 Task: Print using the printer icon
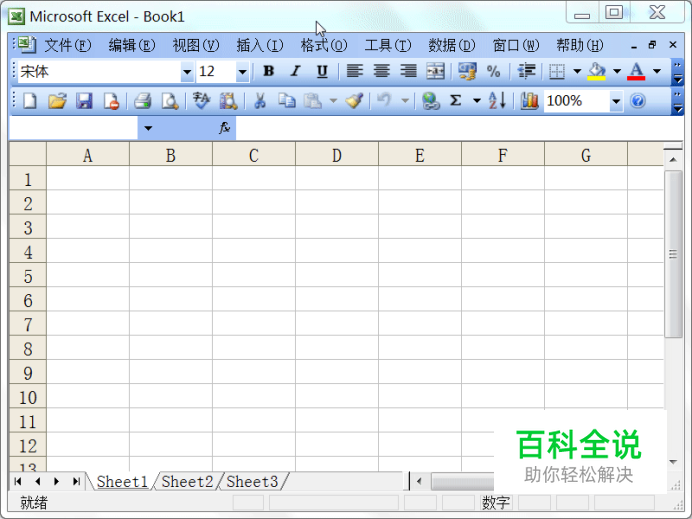(x=142, y=101)
